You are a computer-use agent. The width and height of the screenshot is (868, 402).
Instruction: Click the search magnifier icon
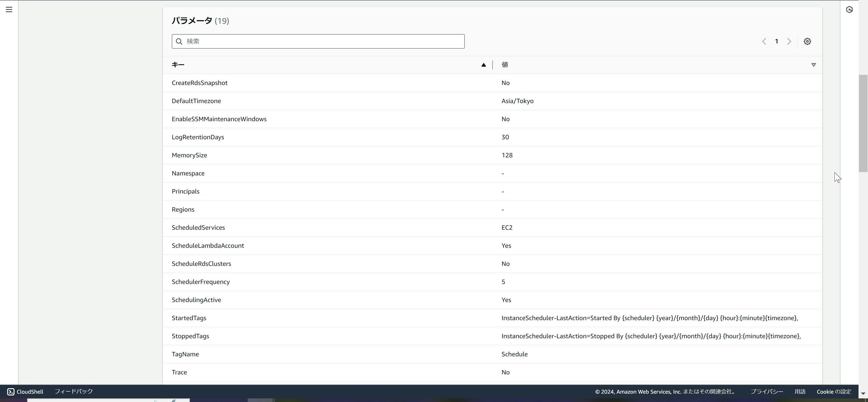pyautogui.click(x=179, y=41)
